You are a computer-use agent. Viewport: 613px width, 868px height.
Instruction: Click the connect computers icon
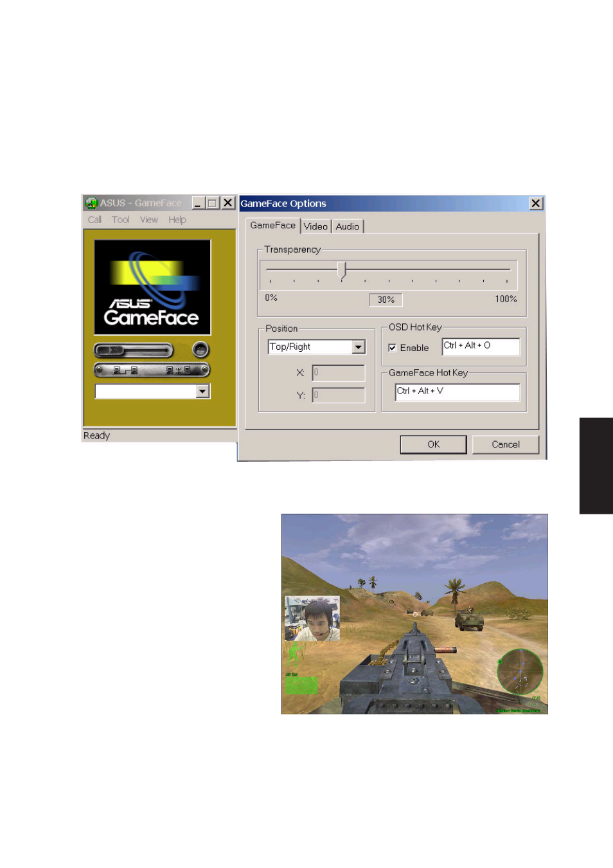[125, 370]
